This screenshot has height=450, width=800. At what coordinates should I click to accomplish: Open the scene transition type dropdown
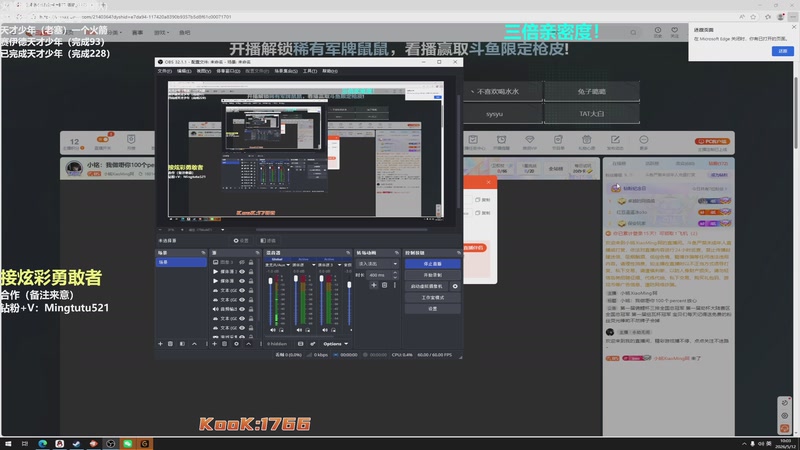click(x=377, y=264)
